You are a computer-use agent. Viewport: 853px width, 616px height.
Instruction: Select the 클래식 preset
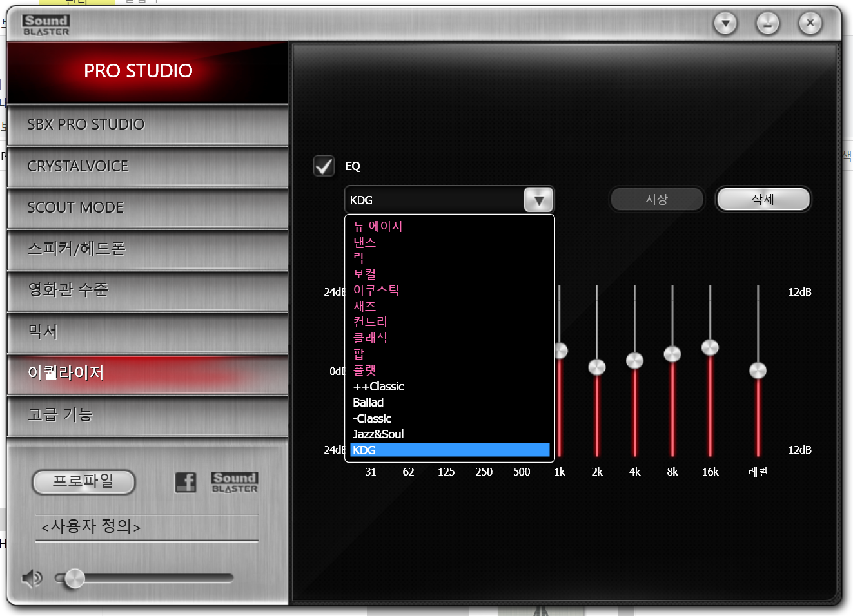pos(449,338)
